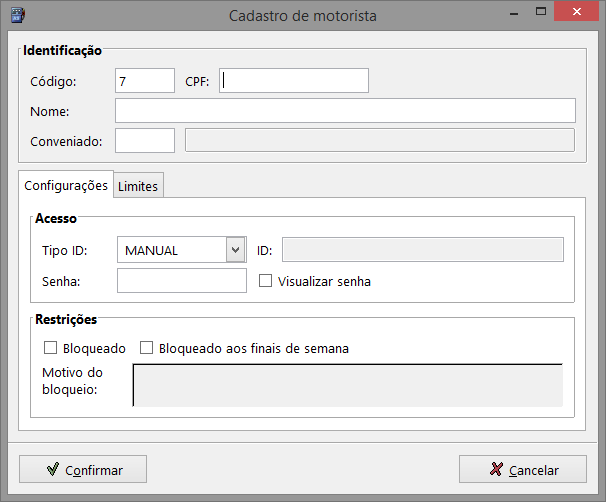Click the Nome text field
Image resolution: width=606 pixels, height=502 pixels.
345,111
